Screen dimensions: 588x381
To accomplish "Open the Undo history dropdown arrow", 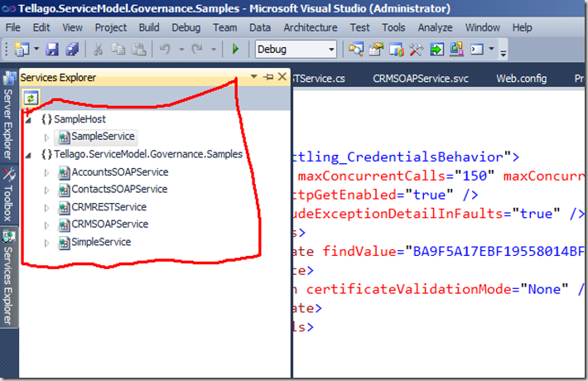I will point(181,49).
